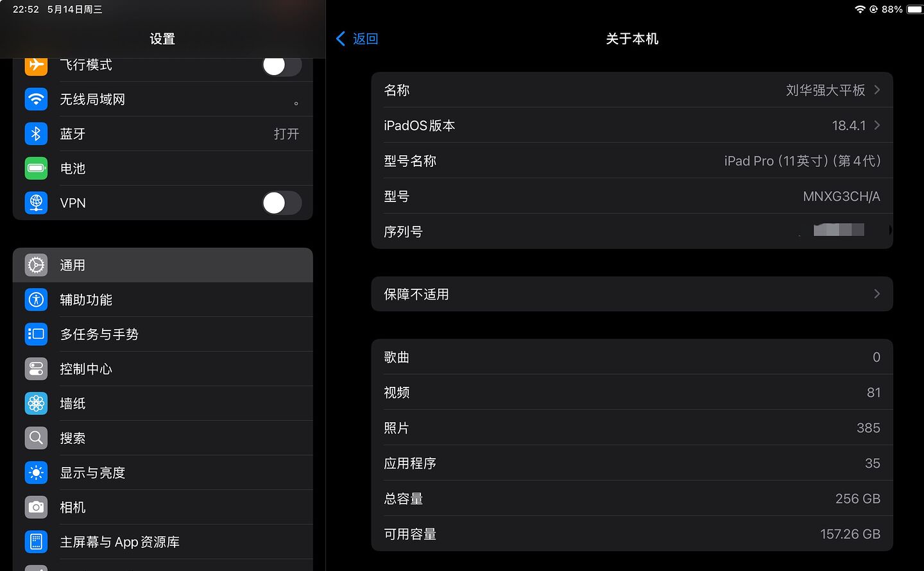Viewport: 924px width, 571px height.
Task: Tap the Bluetooth 打开 status label
Action: click(x=286, y=133)
